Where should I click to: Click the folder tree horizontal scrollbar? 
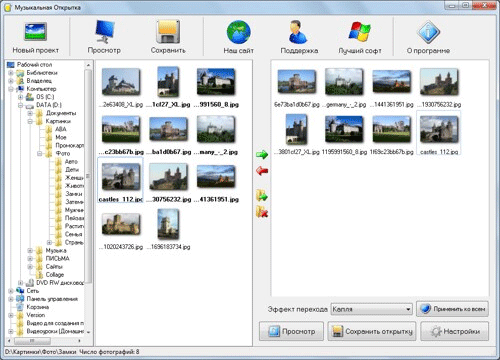tap(32, 341)
